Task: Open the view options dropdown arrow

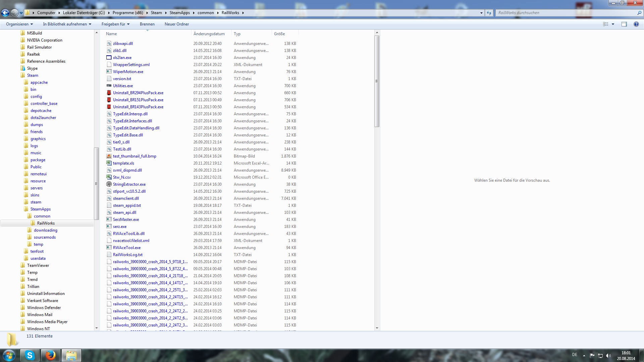Action: pos(613,24)
